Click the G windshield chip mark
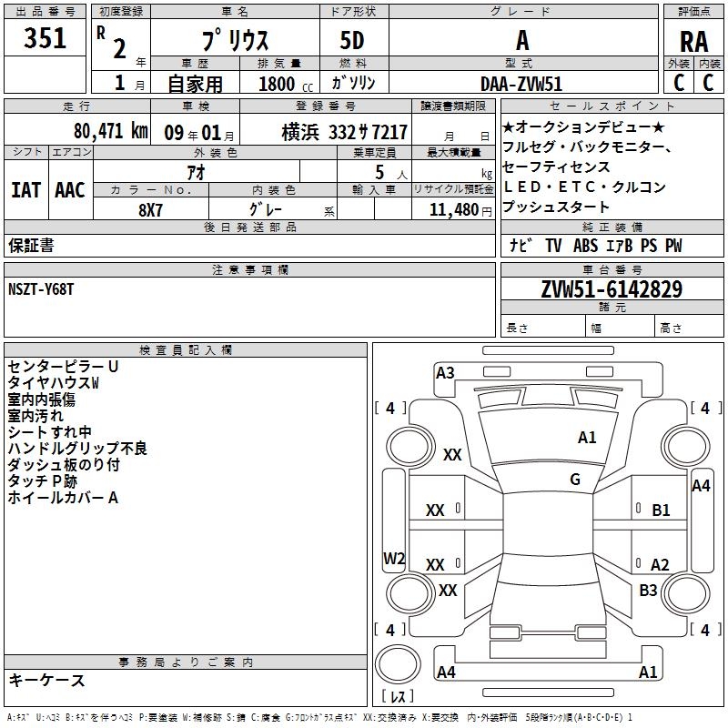The image size is (728, 728). [x=575, y=479]
